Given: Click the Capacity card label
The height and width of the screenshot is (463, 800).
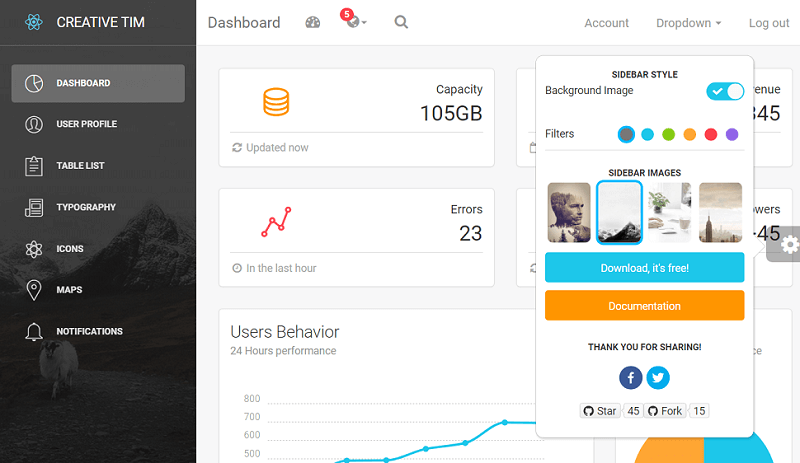Looking at the screenshot, I should [x=459, y=89].
